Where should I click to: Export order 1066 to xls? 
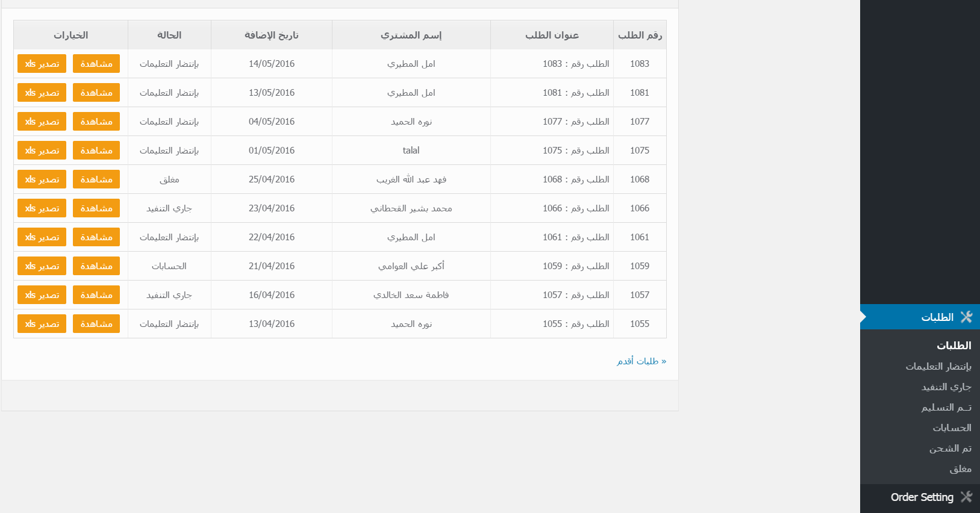[x=42, y=208]
